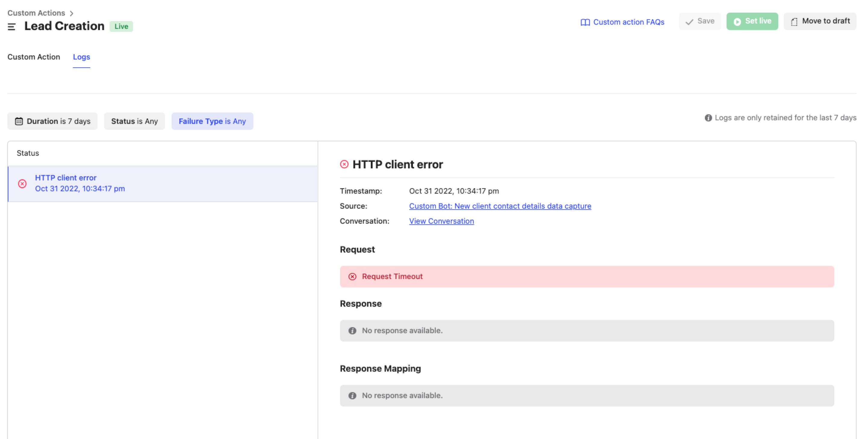Click the Request Timeout error banner
This screenshot has width=868, height=439.
587,276
